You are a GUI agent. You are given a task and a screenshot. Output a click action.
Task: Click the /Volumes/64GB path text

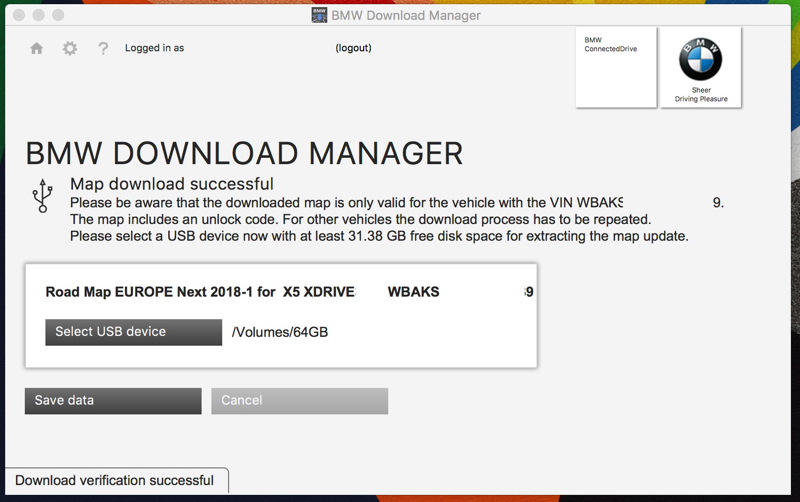point(280,332)
